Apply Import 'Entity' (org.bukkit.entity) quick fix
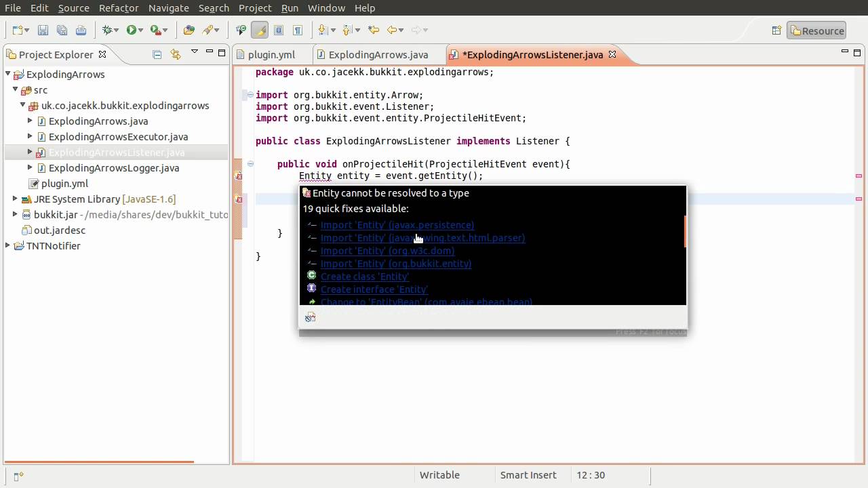The width and height of the screenshot is (868, 488). (396, 264)
